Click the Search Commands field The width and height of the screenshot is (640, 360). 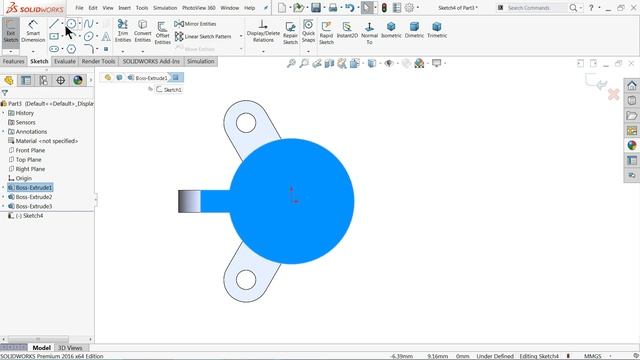pyautogui.click(x=536, y=8)
